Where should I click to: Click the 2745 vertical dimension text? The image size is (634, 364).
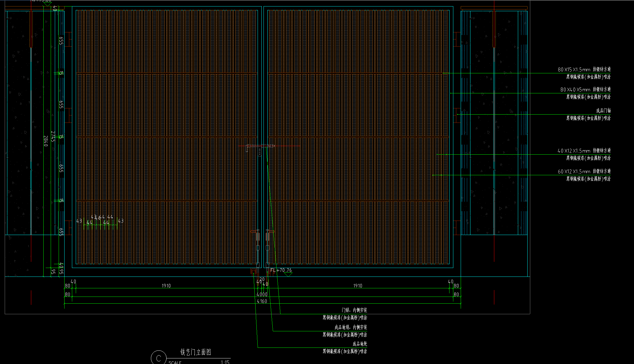pos(53,136)
